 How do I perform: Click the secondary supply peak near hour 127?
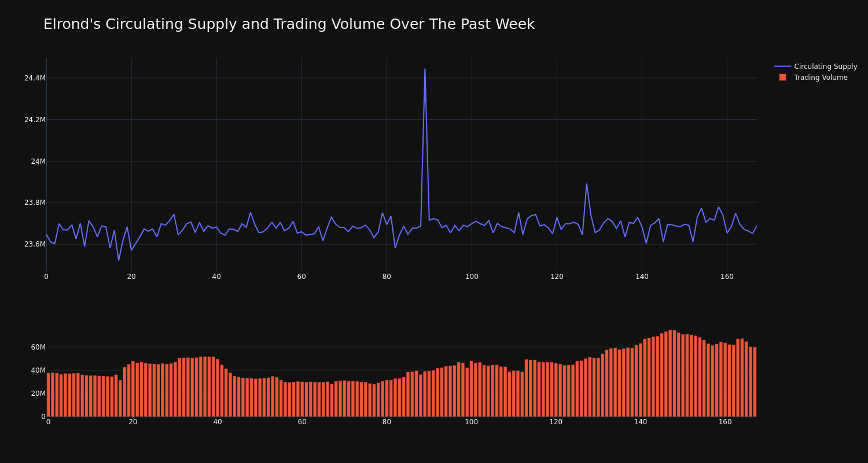point(586,184)
